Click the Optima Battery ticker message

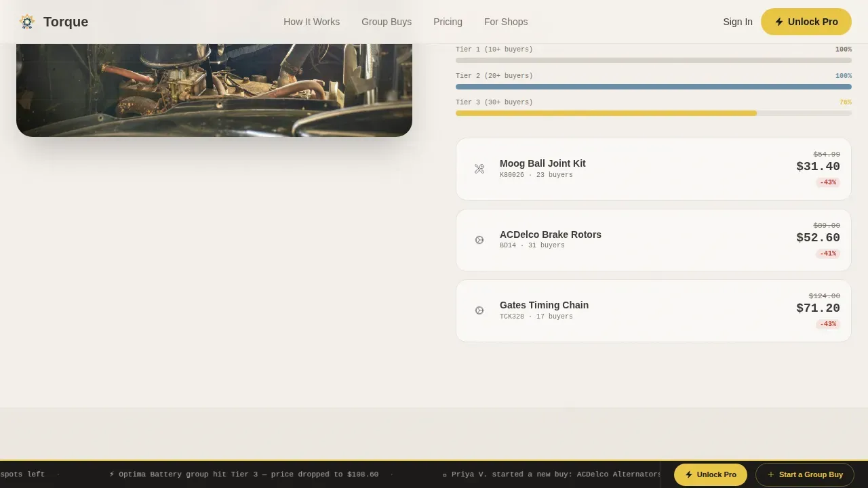coord(244,474)
